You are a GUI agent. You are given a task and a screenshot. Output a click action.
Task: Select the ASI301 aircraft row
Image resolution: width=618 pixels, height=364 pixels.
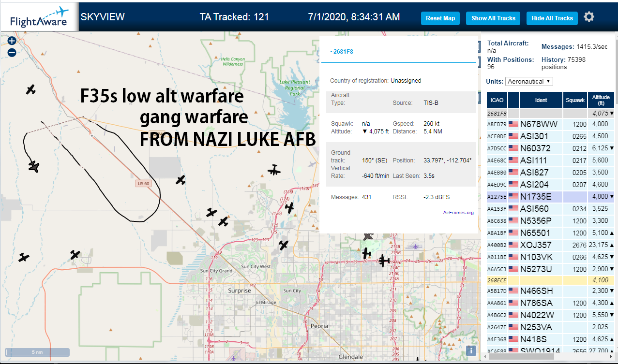(551, 136)
